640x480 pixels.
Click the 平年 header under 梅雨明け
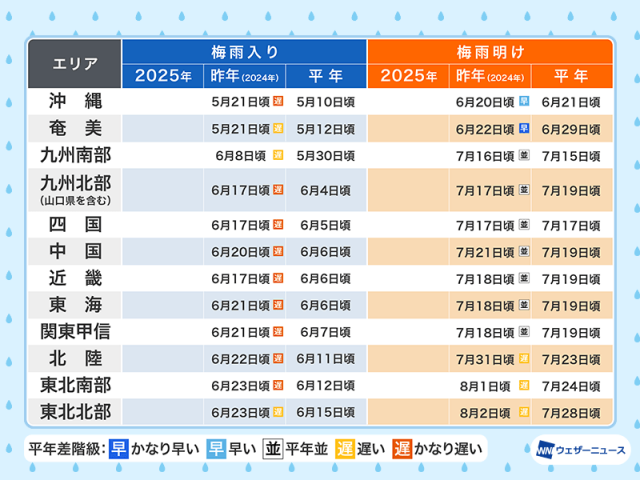point(572,76)
